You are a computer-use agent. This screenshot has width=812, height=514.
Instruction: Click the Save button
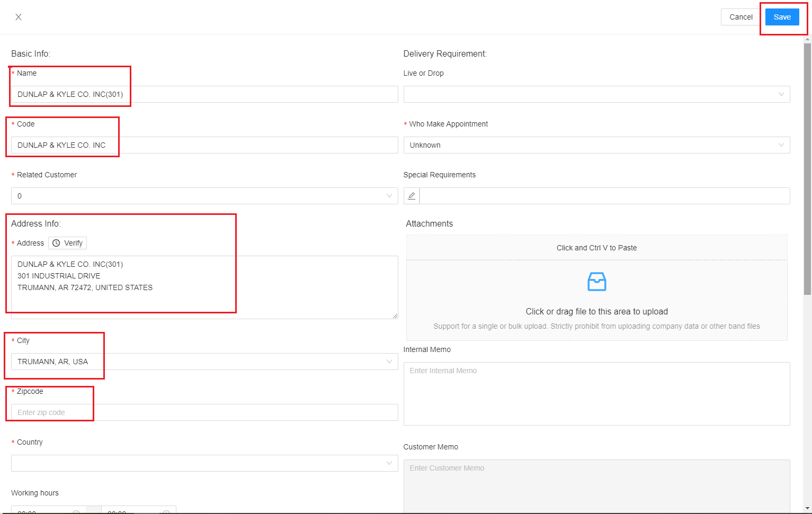pyautogui.click(x=782, y=17)
